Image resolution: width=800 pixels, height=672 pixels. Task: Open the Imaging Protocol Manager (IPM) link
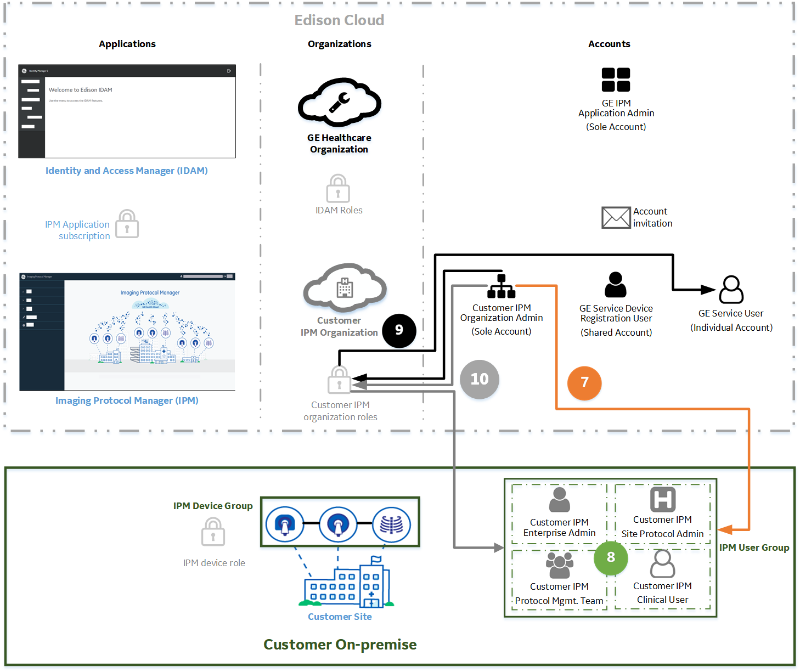click(x=127, y=400)
